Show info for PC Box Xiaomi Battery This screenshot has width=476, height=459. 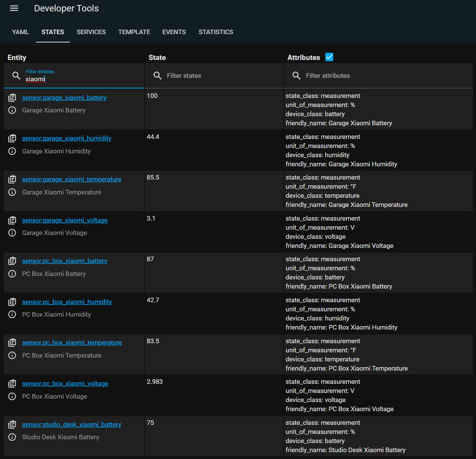click(12, 274)
